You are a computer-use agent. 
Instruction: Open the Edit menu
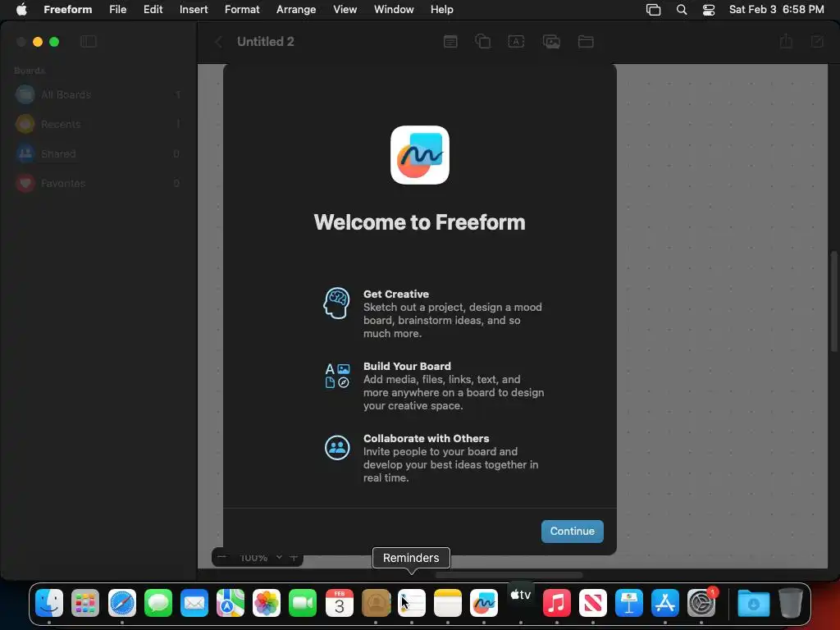point(153,10)
